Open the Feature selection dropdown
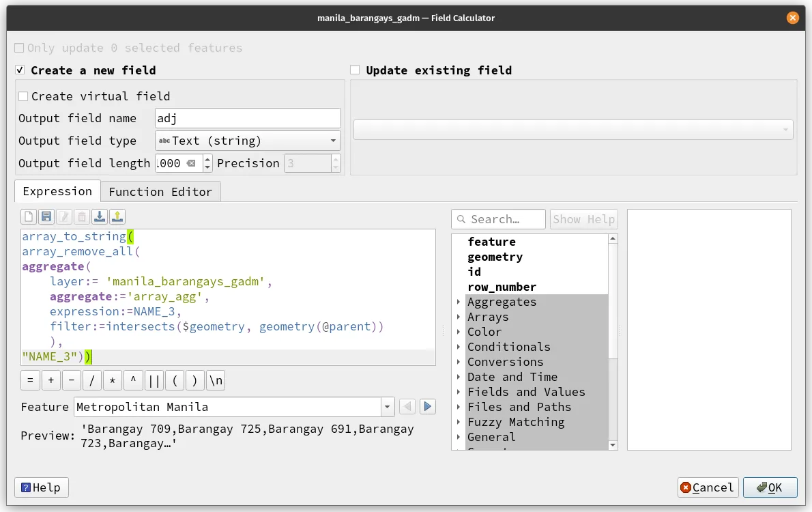This screenshot has height=512, width=812. click(387, 406)
